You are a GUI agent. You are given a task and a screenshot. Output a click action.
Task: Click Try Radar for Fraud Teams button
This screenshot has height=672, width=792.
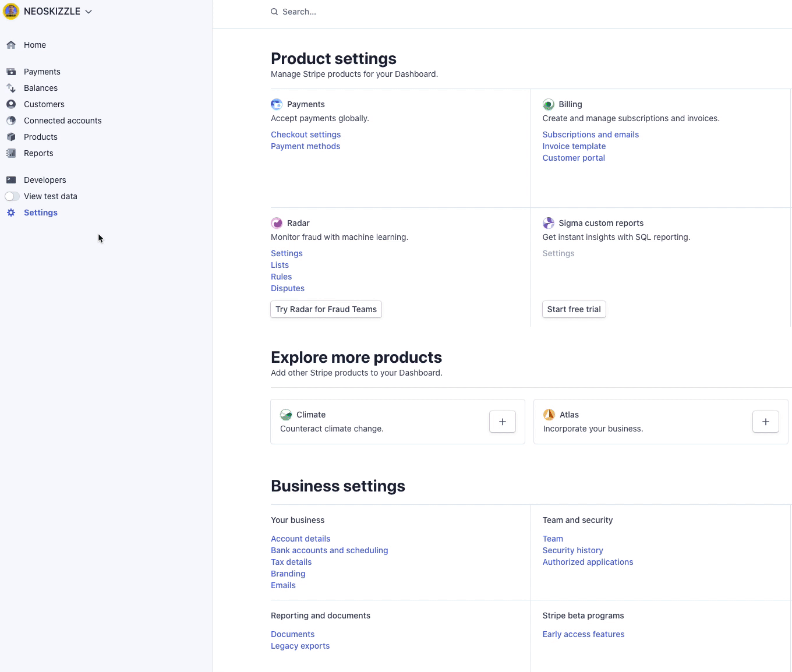326,309
